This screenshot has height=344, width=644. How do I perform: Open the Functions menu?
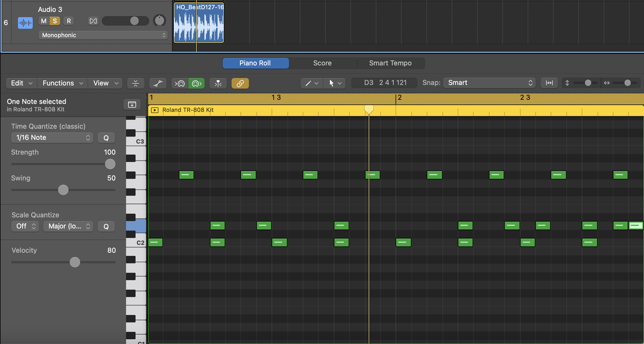[63, 83]
